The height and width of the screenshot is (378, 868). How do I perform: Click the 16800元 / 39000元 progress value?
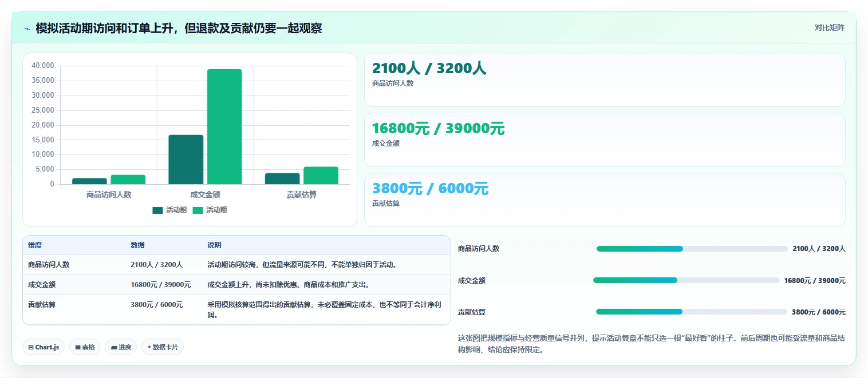pyautogui.click(x=815, y=280)
